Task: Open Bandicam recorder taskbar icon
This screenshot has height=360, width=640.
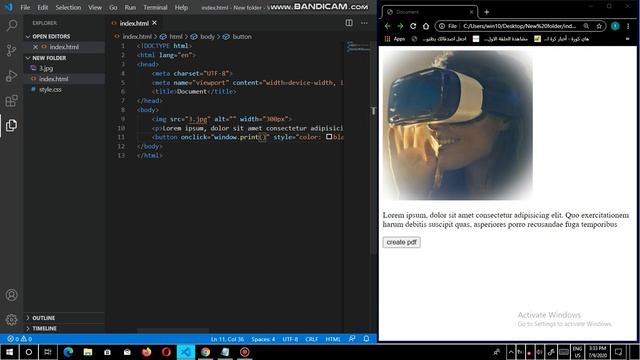Action: [x=244, y=352]
